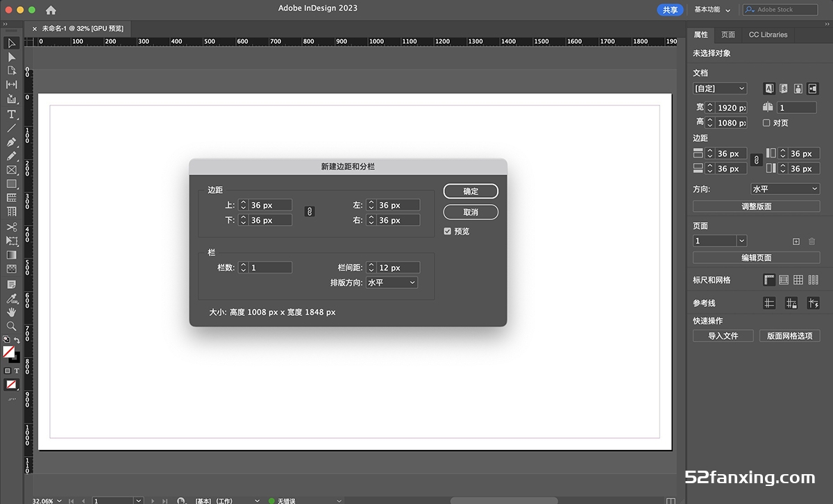Select the Note tool

pyautogui.click(x=12, y=285)
